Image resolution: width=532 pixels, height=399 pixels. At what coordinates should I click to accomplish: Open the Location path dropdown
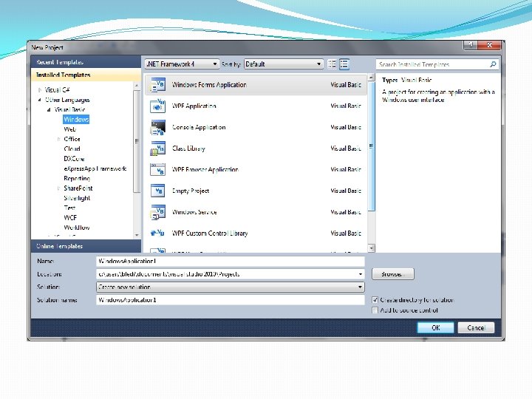(x=361, y=274)
